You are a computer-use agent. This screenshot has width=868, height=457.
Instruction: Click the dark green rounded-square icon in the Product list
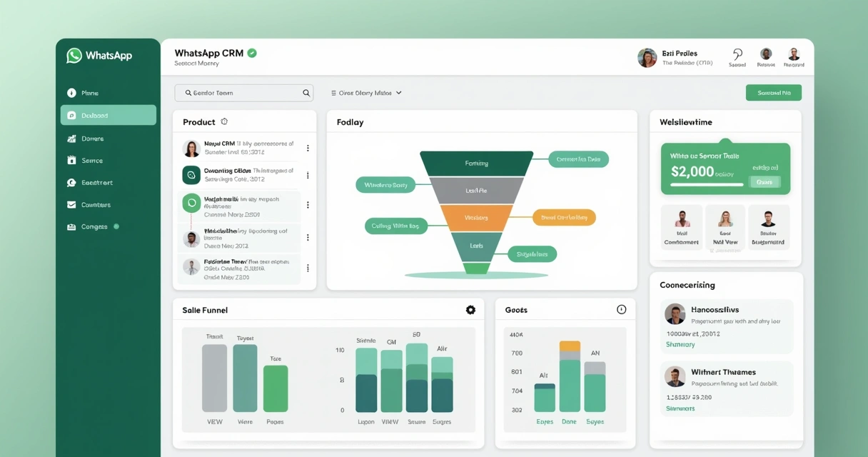pyautogui.click(x=191, y=175)
